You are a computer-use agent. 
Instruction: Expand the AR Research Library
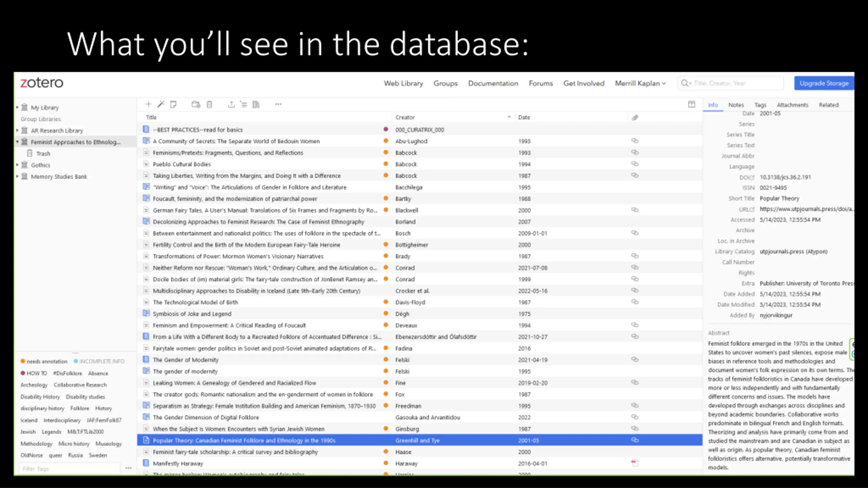pos(17,130)
